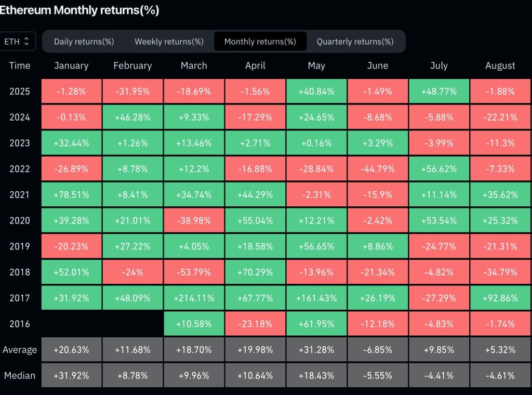Switch to Daily returns(%) tab
The width and height of the screenshot is (532, 395).
(84, 42)
